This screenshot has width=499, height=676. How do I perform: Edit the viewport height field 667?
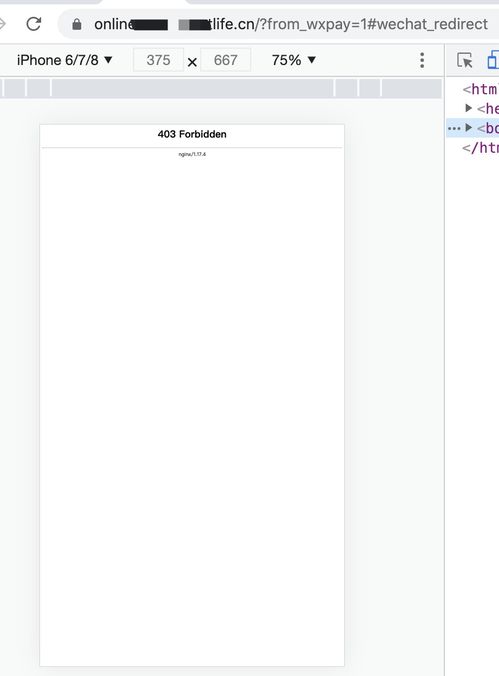click(x=226, y=60)
